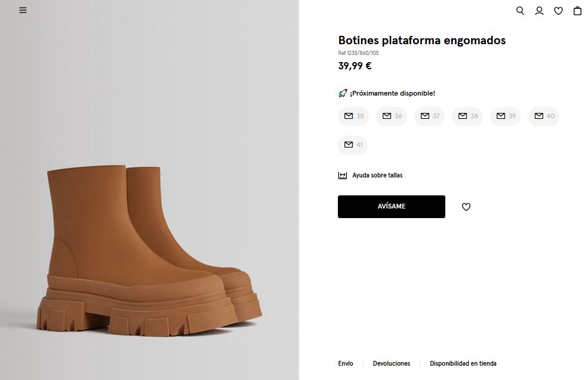Click the envelope icon for size 35
This screenshot has width=588, height=380.
click(x=348, y=116)
